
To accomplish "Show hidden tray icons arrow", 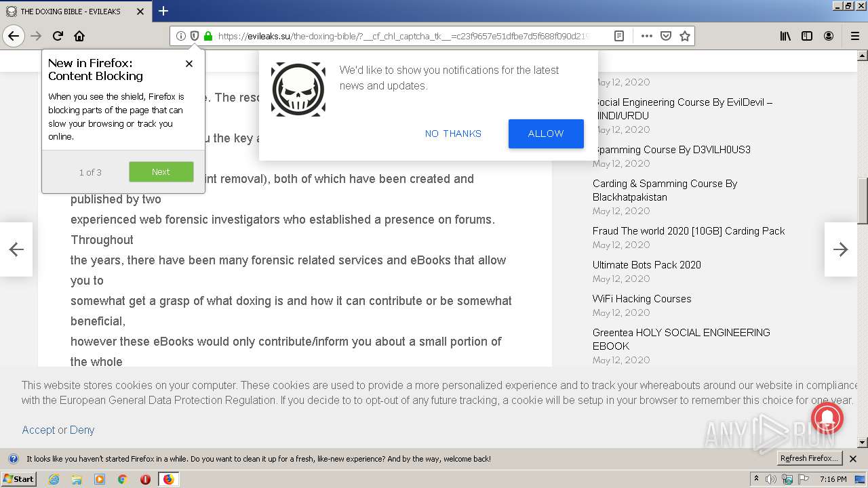I will (x=757, y=479).
